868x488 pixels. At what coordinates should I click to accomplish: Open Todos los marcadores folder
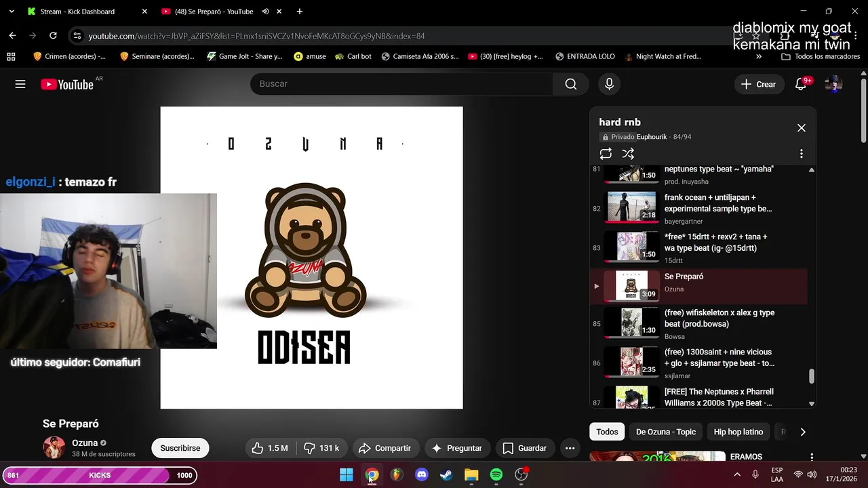point(821,57)
